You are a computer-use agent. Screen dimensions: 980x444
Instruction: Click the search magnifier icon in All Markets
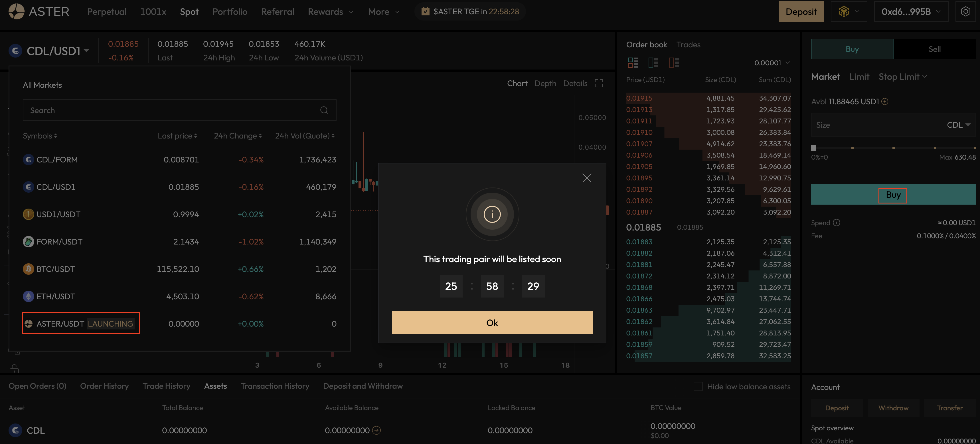(324, 110)
